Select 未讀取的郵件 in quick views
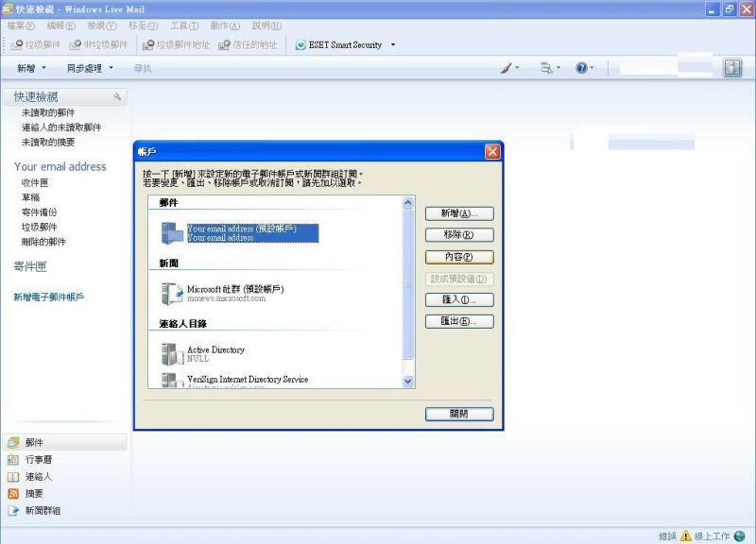The width and height of the screenshot is (756, 544). pos(48,112)
